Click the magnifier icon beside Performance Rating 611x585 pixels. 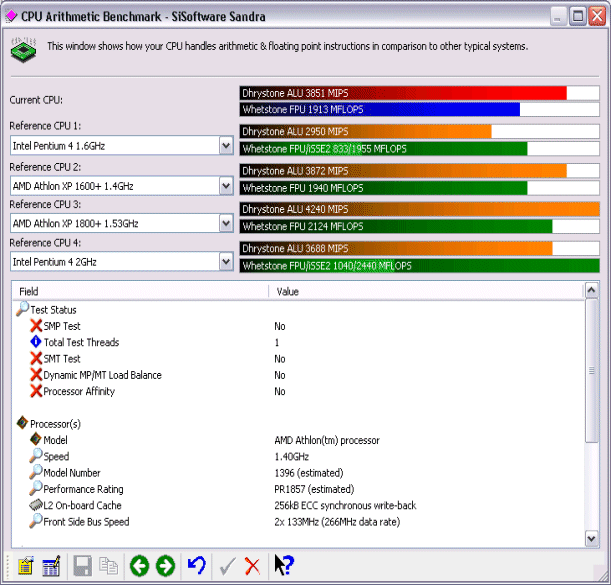(x=35, y=488)
